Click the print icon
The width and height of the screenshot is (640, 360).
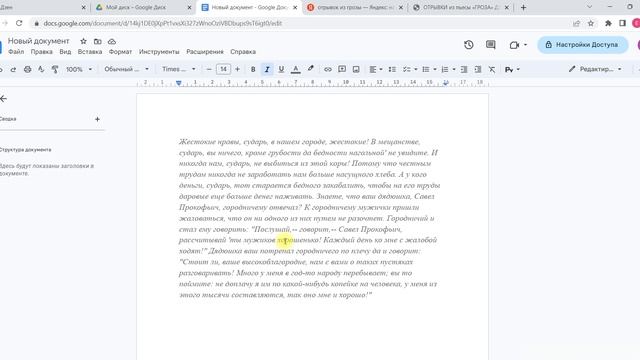(27, 69)
